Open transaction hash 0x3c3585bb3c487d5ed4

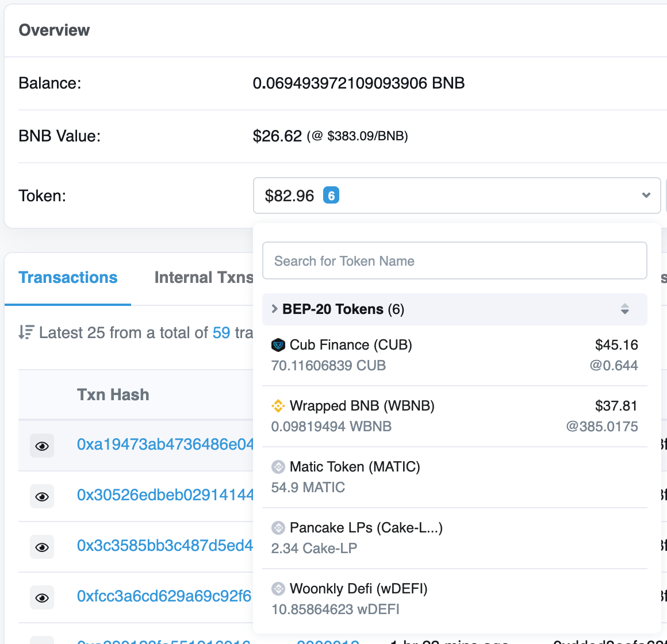(165, 546)
